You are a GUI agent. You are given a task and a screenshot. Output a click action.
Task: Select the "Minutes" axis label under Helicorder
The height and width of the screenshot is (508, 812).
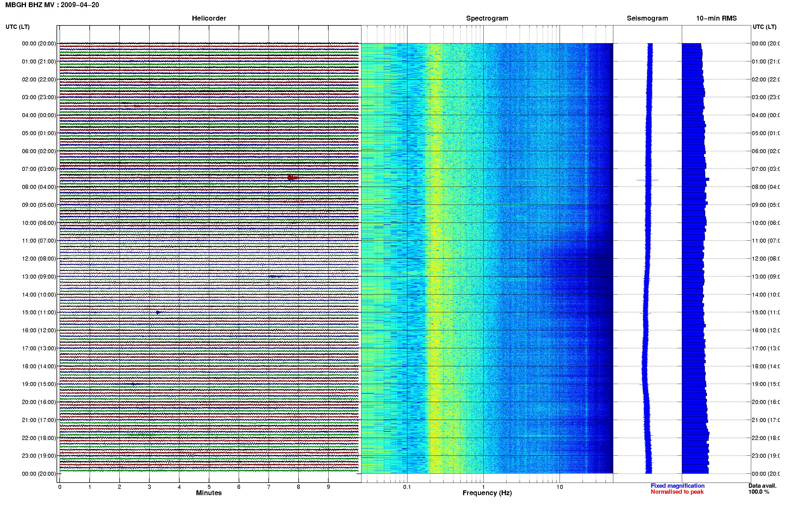click(x=209, y=493)
